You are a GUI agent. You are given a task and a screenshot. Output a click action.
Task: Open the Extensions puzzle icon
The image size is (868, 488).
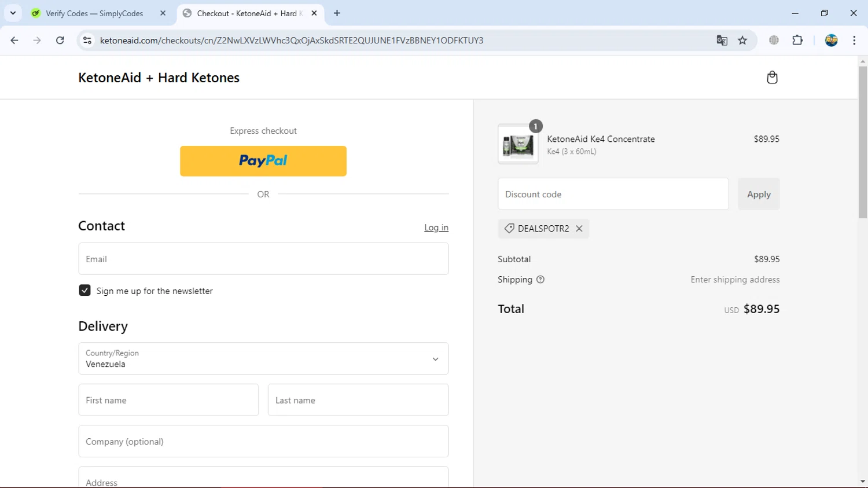[x=797, y=41]
